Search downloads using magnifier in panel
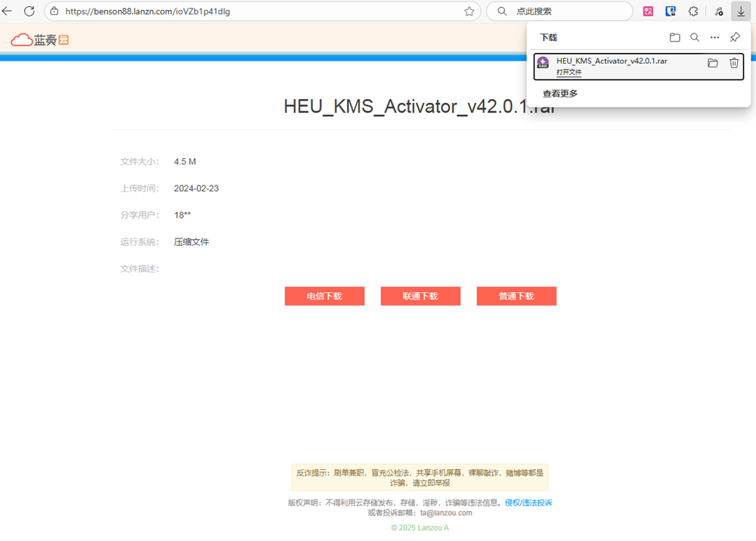 tap(695, 37)
